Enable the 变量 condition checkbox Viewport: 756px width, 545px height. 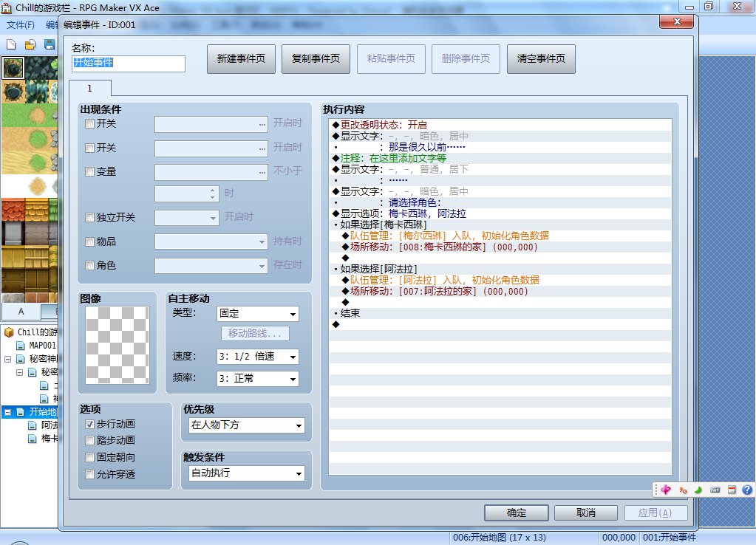(89, 171)
